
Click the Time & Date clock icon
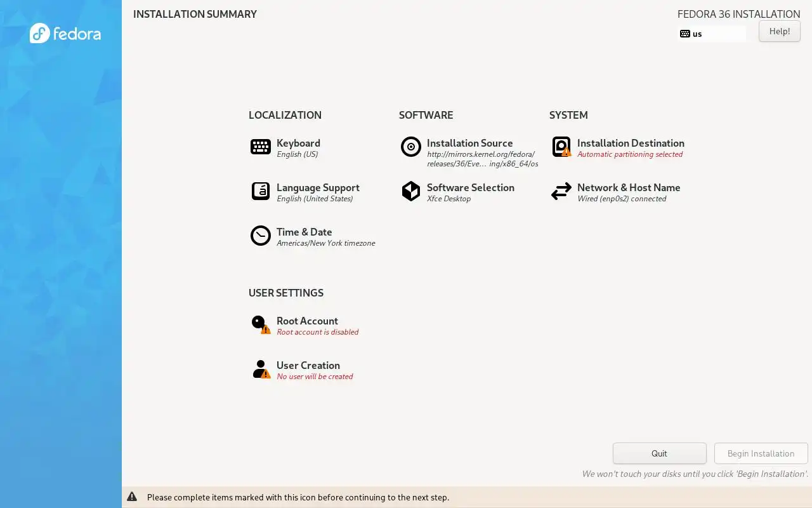pos(261,236)
